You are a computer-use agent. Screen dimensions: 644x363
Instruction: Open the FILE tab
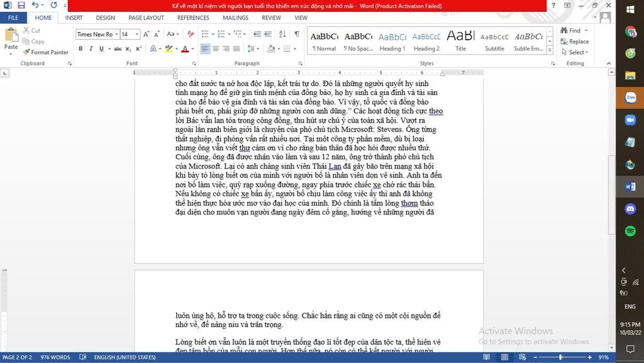(13, 18)
